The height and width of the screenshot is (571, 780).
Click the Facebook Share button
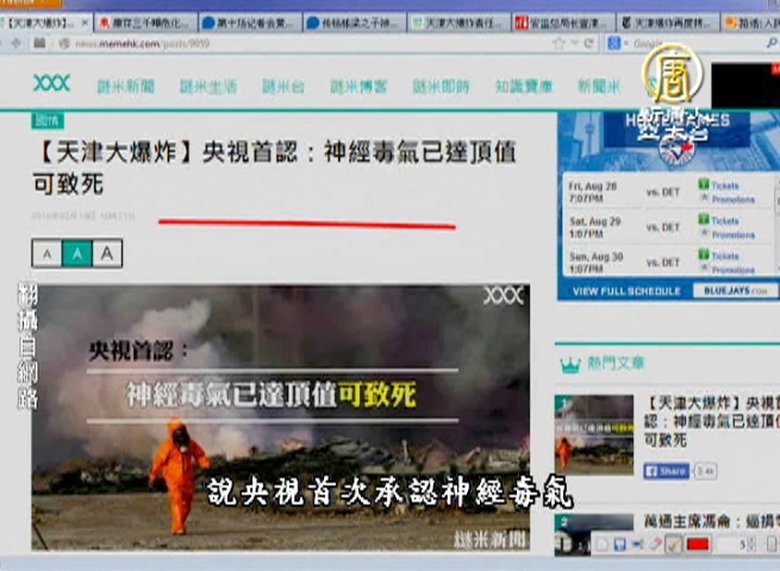coord(666,470)
